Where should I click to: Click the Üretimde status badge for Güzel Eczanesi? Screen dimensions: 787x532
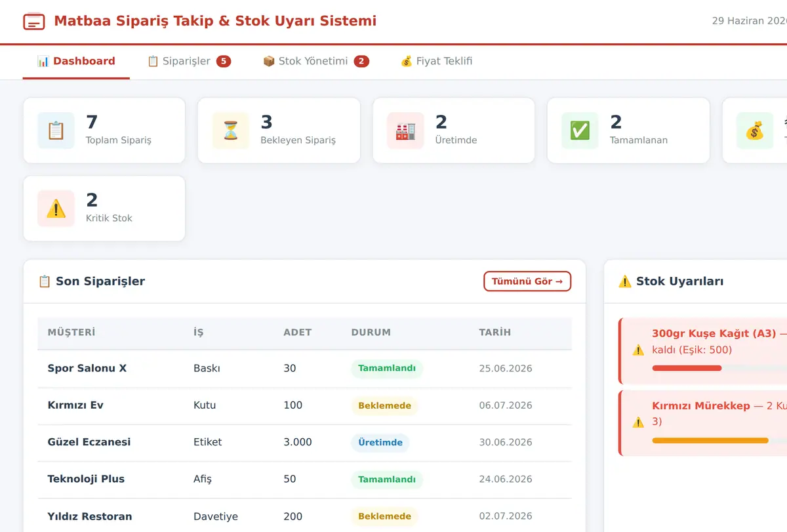pyautogui.click(x=380, y=442)
